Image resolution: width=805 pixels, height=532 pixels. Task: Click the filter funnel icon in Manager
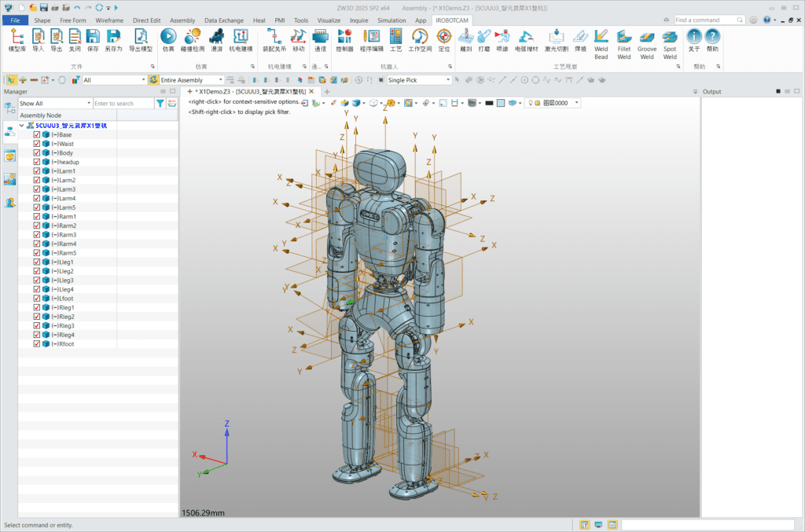click(160, 104)
